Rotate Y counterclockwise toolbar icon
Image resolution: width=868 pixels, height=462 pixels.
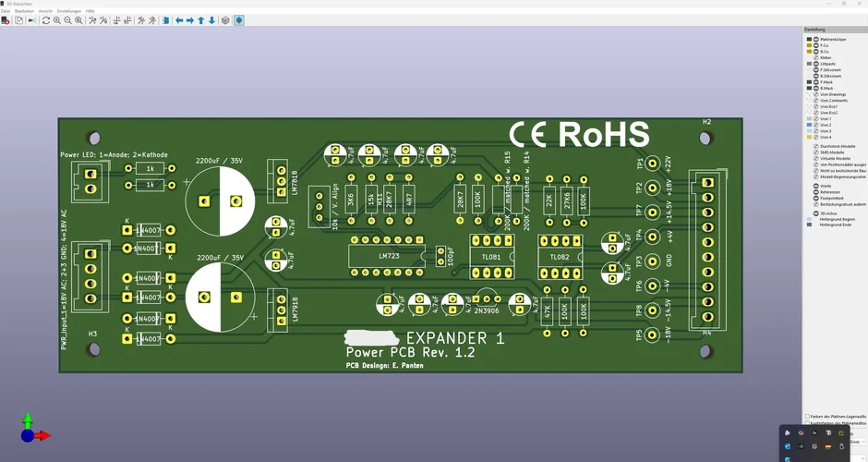click(x=127, y=20)
